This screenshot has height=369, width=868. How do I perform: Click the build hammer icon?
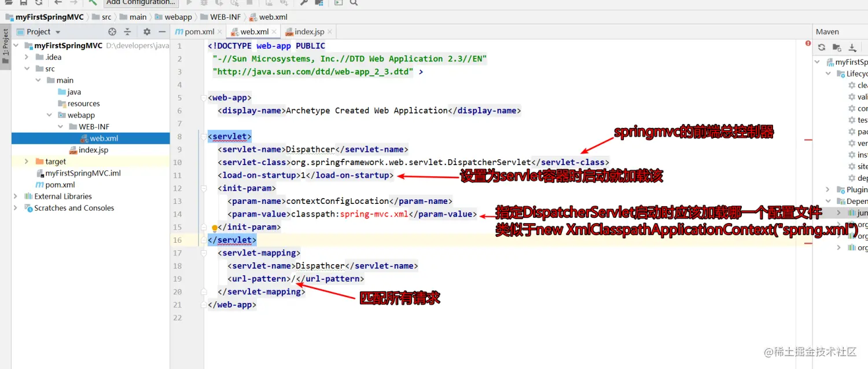click(92, 3)
